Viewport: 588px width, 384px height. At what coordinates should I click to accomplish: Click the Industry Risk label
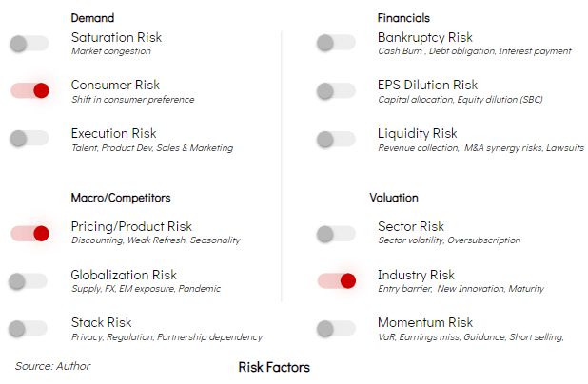tap(416, 275)
